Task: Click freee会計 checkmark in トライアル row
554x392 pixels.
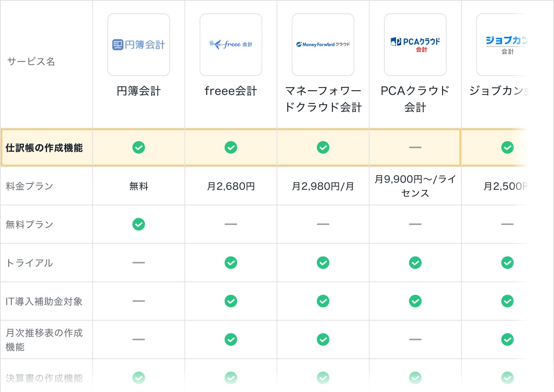Action: (231, 263)
